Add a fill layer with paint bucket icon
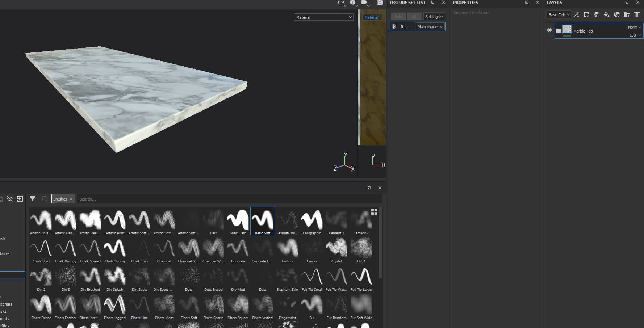The width and height of the screenshot is (644, 328). click(x=607, y=14)
